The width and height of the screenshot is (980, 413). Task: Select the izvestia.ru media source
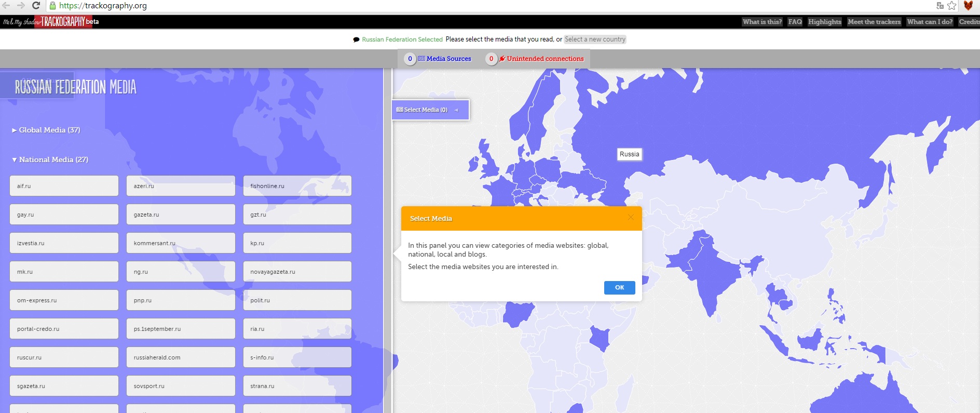(x=64, y=243)
